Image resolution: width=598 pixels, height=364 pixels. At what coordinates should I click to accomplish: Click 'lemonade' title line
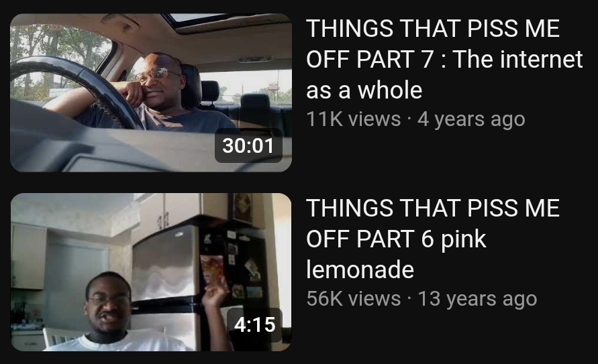click(360, 269)
